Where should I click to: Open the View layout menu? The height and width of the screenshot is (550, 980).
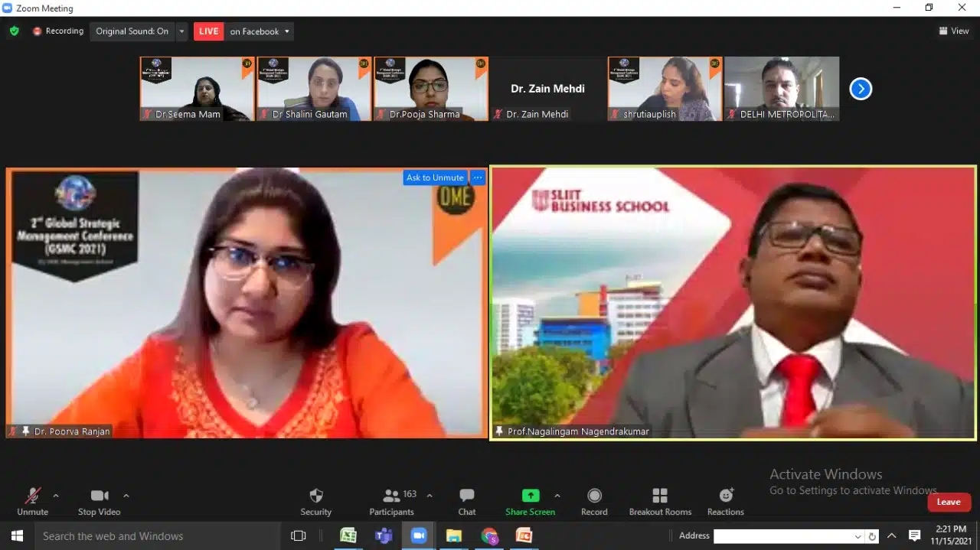pyautogui.click(x=954, y=31)
